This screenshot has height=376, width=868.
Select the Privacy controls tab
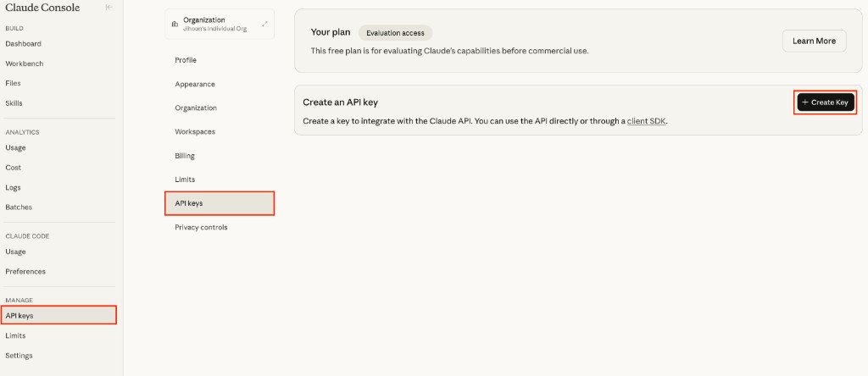[201, 227]
